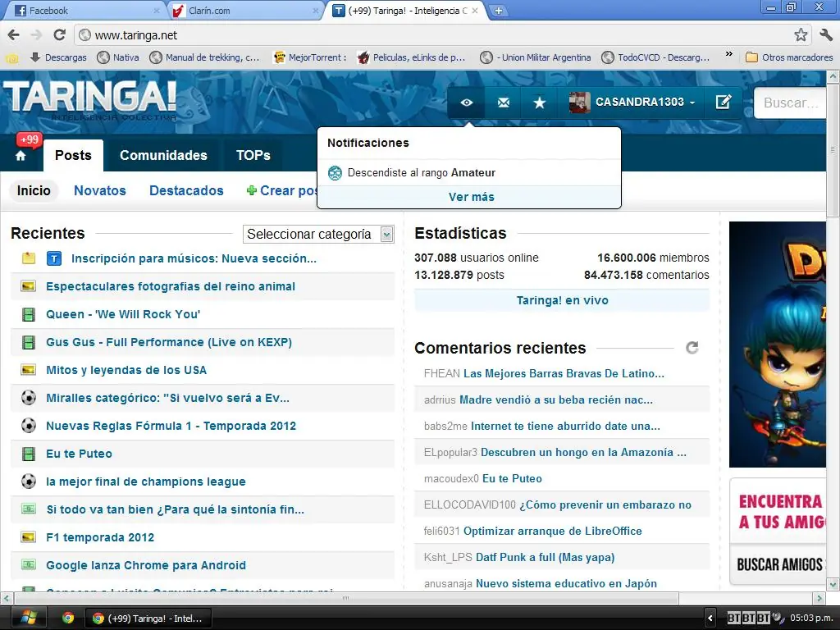Open notifications eye icon in Taringa header

[x=467, y=103]
